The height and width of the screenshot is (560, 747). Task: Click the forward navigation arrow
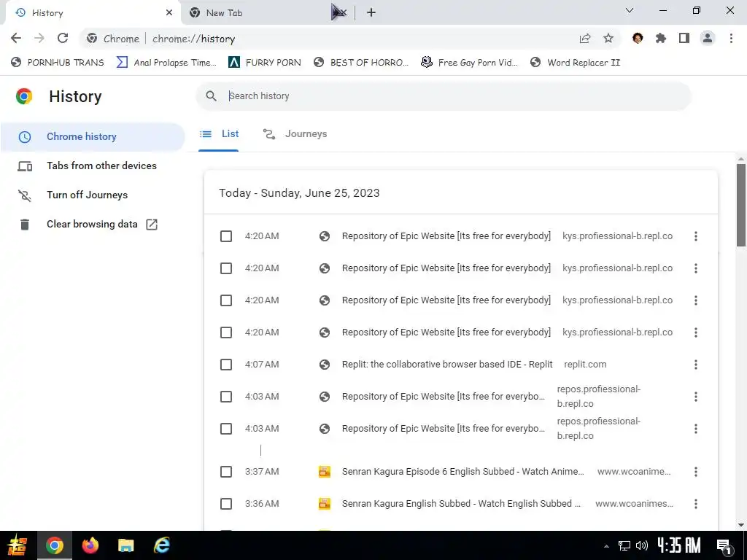(39, 39)
